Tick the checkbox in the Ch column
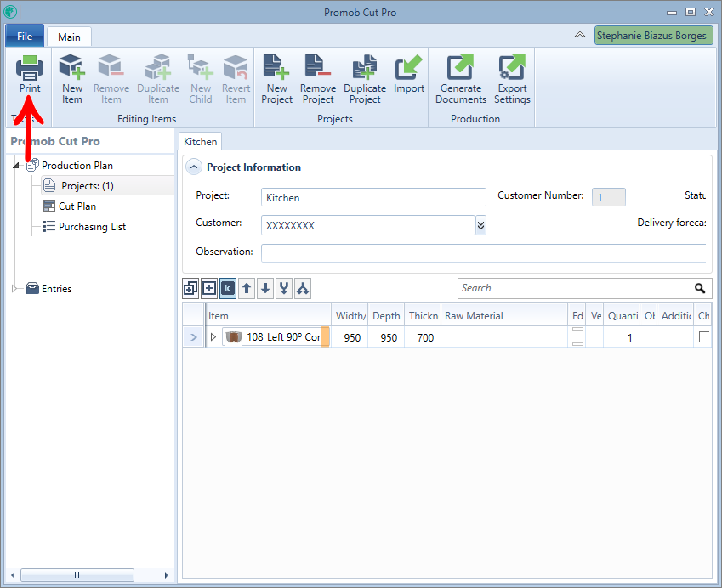The image size is (722, 588). [703, 336]
